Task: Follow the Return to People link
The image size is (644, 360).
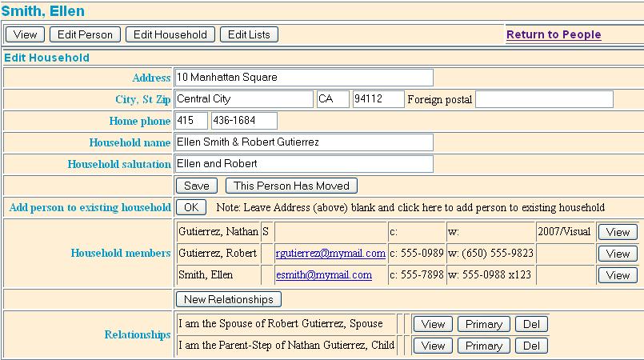Action: tap(554, 34)
